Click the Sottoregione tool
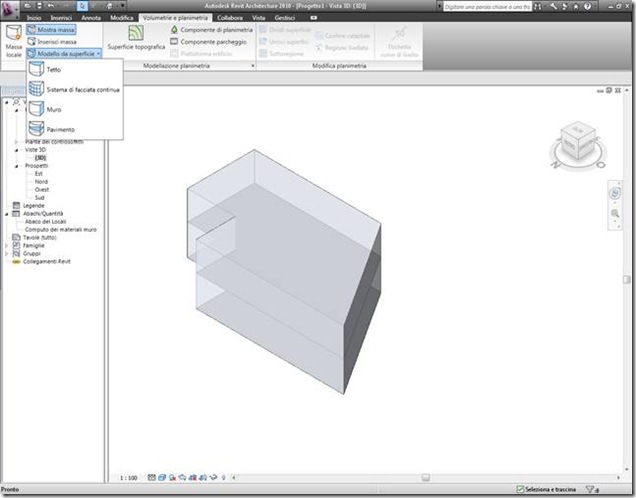636x498 pixels. click(x=281, y=54)
